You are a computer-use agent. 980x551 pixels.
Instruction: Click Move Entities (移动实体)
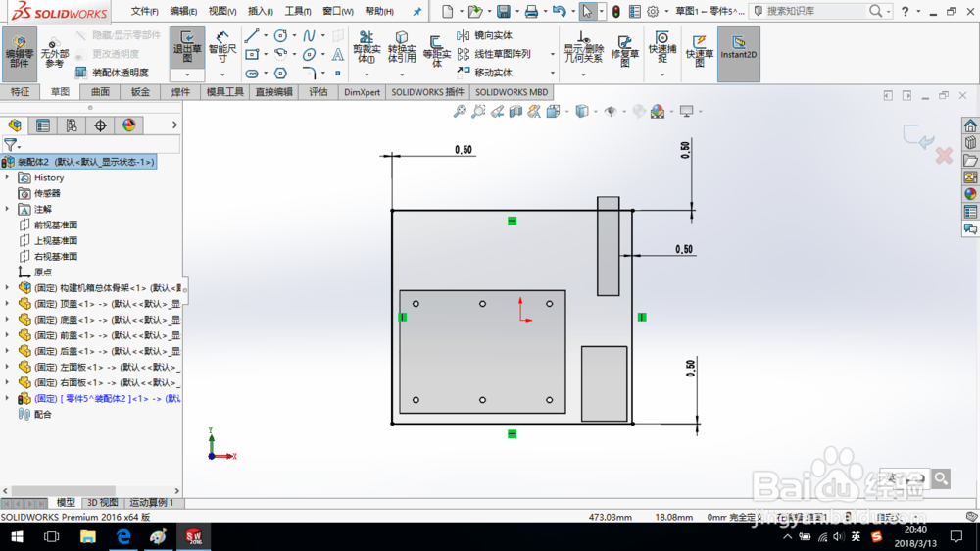tap(484, 73)
